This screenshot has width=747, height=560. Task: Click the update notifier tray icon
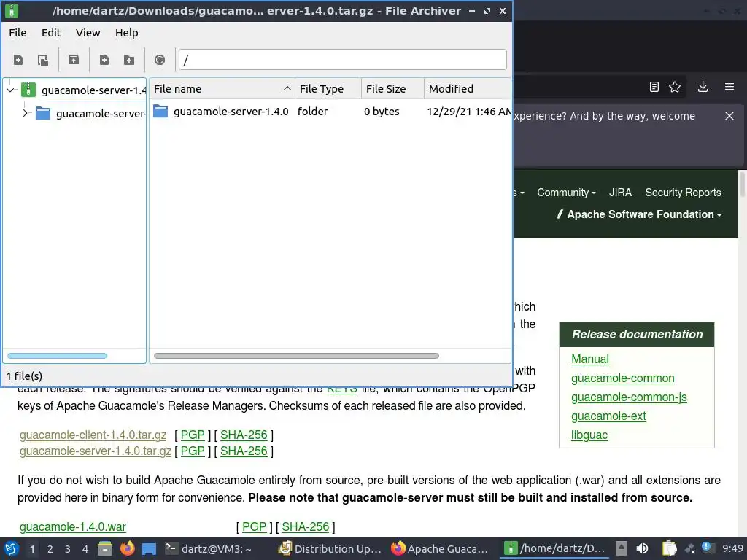pos(707,548)
